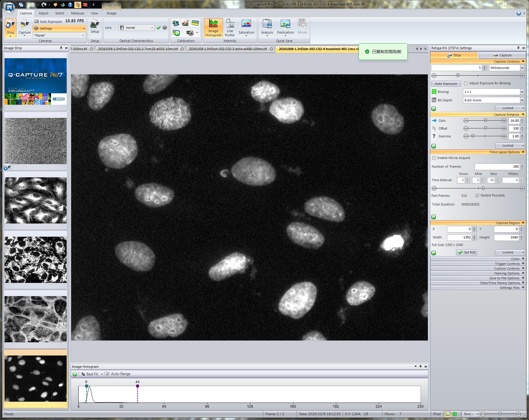Check Enable Movie Acquire
The image size is (529, 420).
tap(434, 158)
